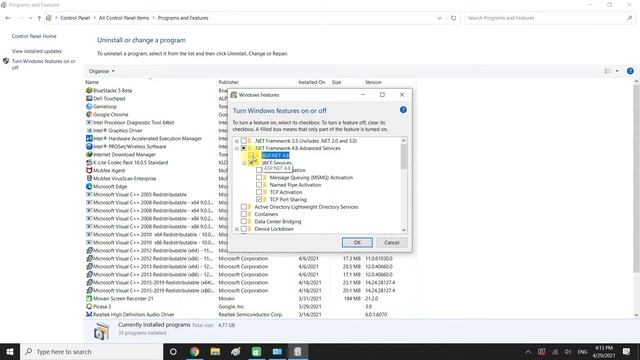The height and width of the screenshot is (360, 640).
Task: Click the Realtek High Definition Audio Driver icon
Action: (x=89, y=315)
